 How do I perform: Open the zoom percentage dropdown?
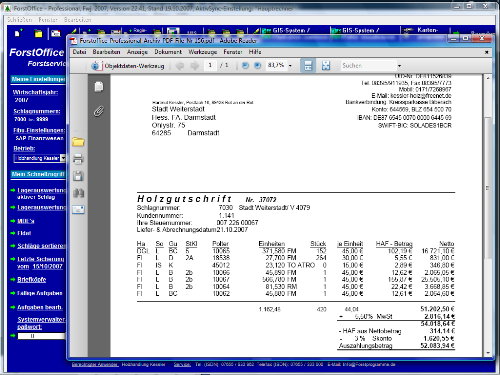coord(290,66)
